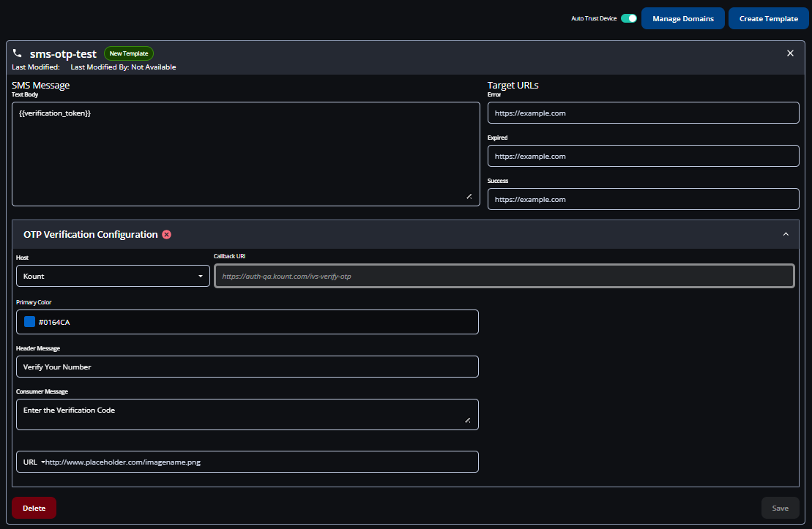Image resolution: width=812 pixels, height=529 pixels.
Task: Click the Last Modified By: Not Available text
Action: [123, 67]
